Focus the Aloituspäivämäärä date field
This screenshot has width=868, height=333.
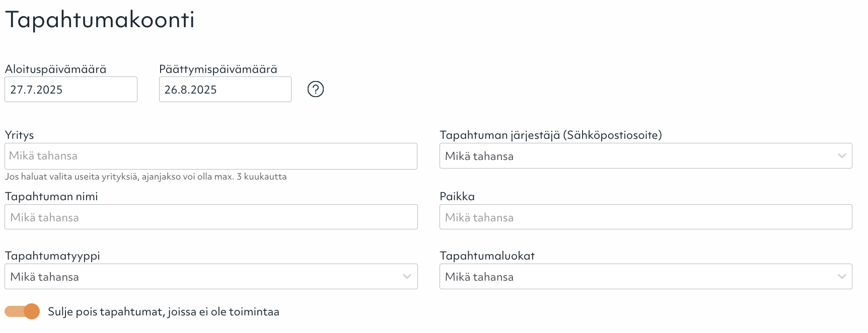tap(71, 90)
